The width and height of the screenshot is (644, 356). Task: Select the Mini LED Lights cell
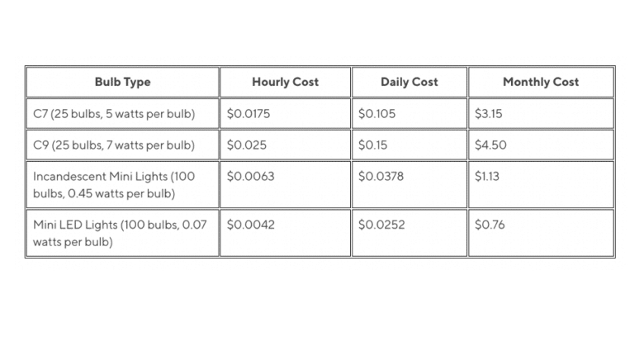120,232
